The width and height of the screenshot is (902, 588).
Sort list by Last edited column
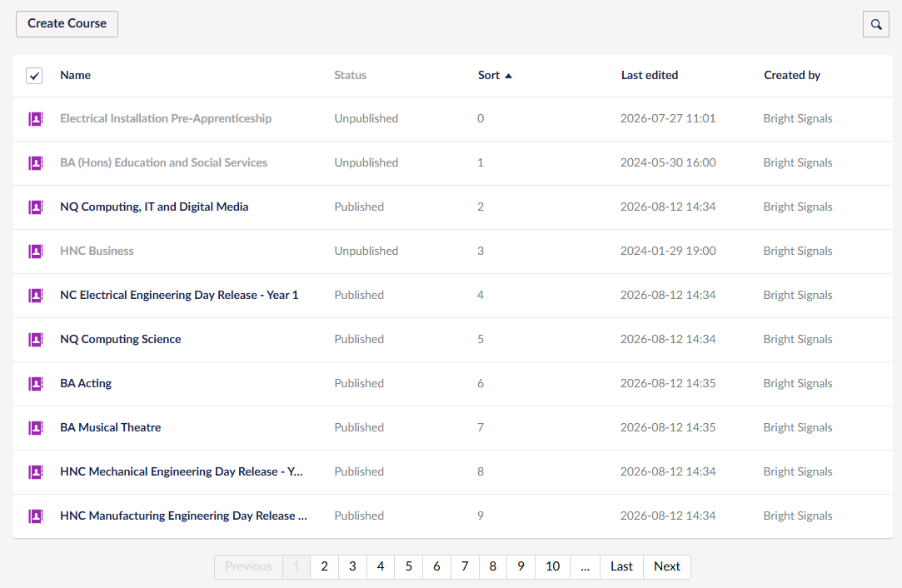[x=650, y=75]
